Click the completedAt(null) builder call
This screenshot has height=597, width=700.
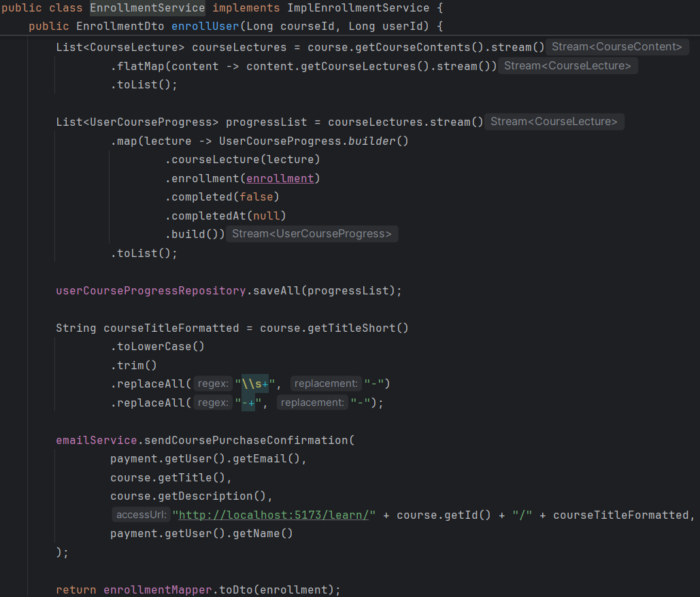click(225, 216)
